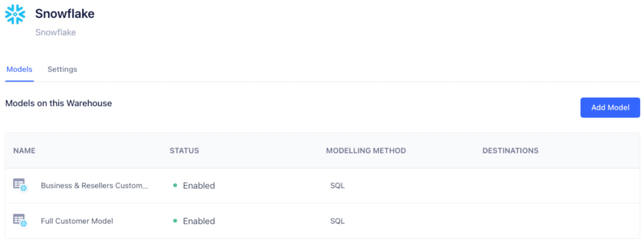Click the NAME column header
The width and height of the screenshot is (644, 243).
24,151
